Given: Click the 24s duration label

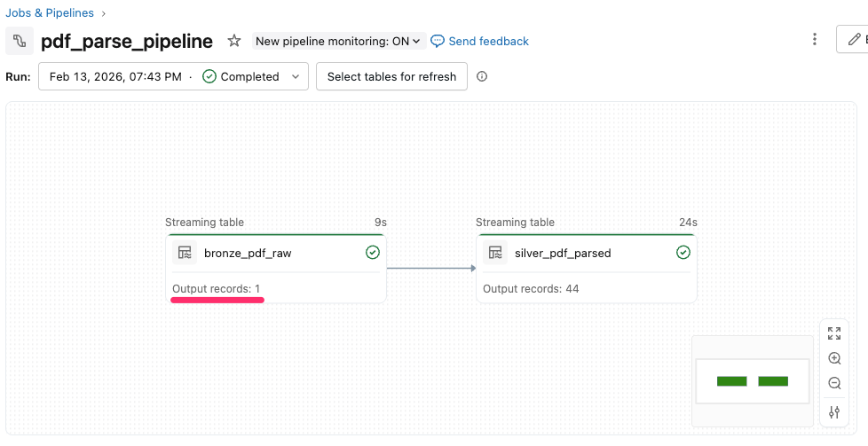Looking at the screenshot, I should pos(688,223).
